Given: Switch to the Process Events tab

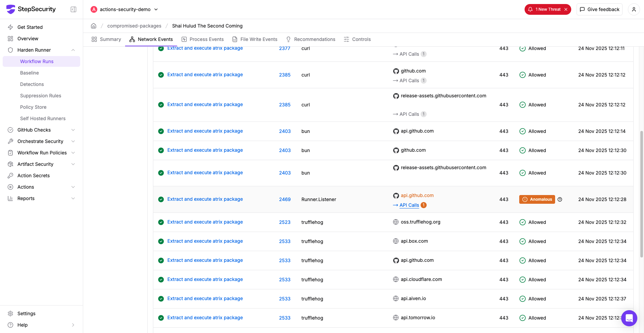Looking at the screenshot, I should point(203,39).
